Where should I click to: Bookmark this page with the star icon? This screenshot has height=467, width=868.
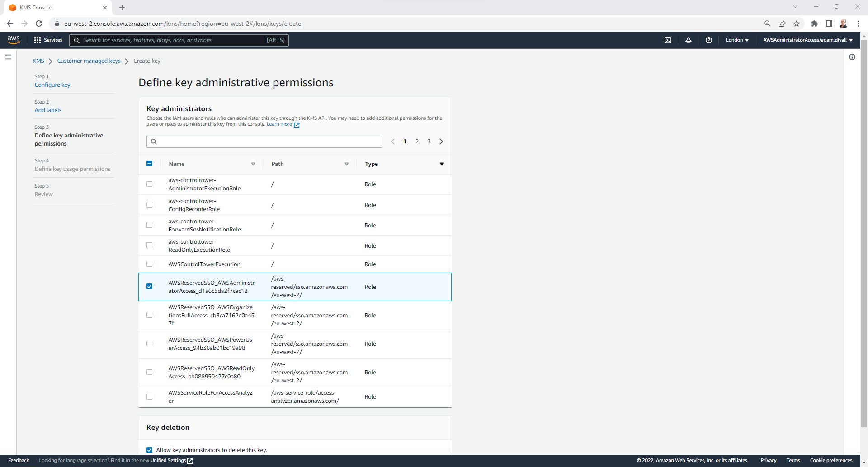(x=797, y=24)
